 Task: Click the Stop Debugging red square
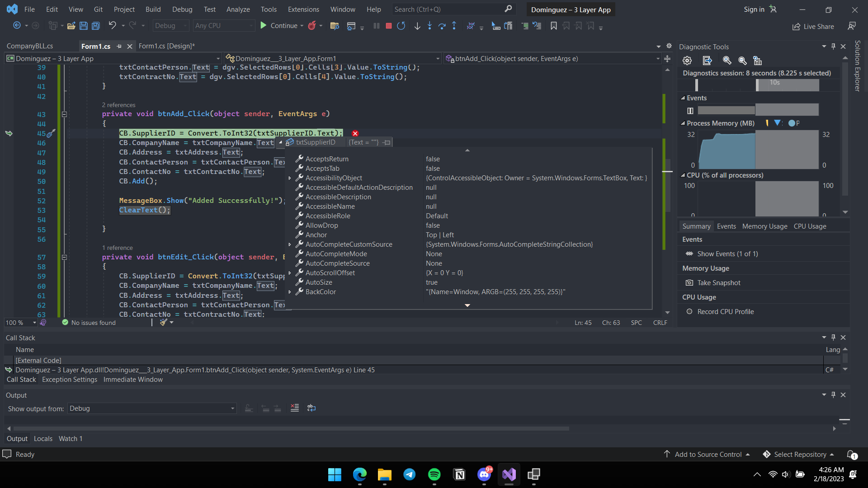click(388, 26)
